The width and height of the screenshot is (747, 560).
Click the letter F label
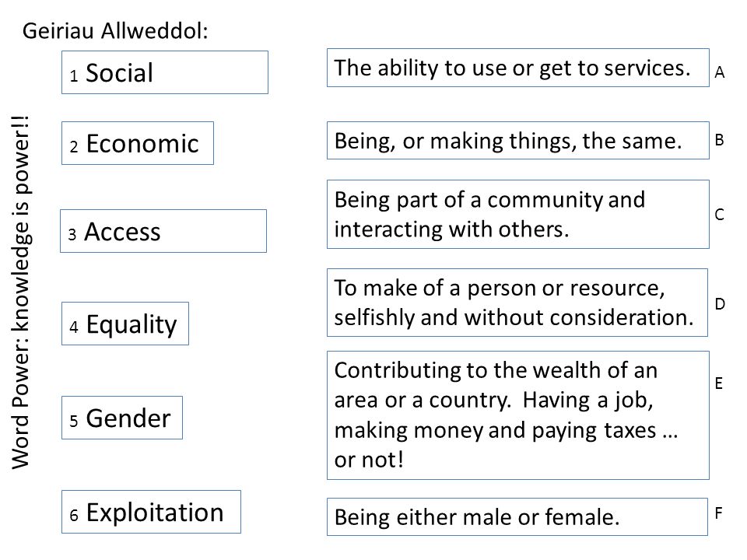(x=719, y=513)
